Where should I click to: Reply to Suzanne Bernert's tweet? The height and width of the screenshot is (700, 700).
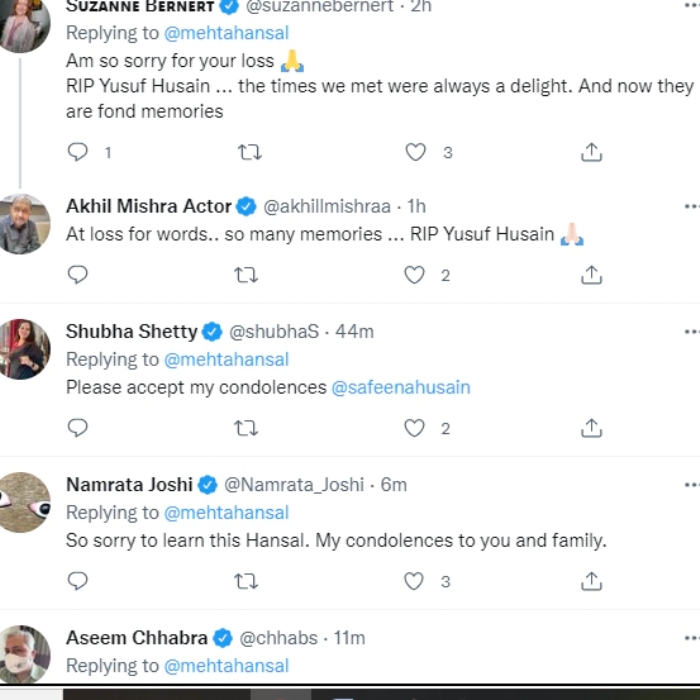point(78,152)
